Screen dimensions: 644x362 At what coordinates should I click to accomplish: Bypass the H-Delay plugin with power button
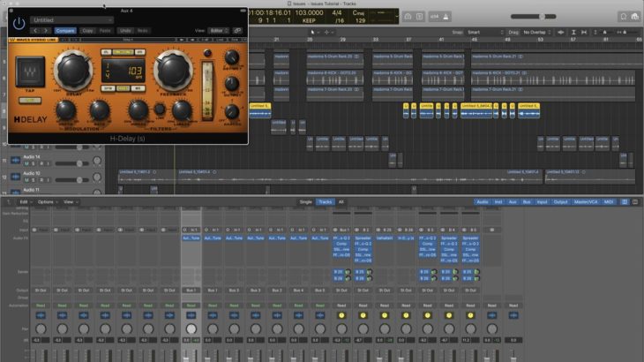[x=19, y=24]
